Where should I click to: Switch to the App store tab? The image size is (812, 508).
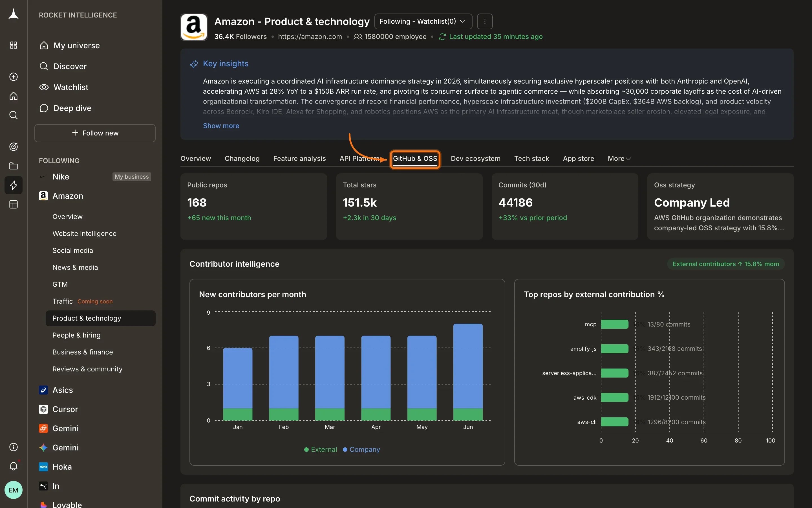tap(579, 159)
